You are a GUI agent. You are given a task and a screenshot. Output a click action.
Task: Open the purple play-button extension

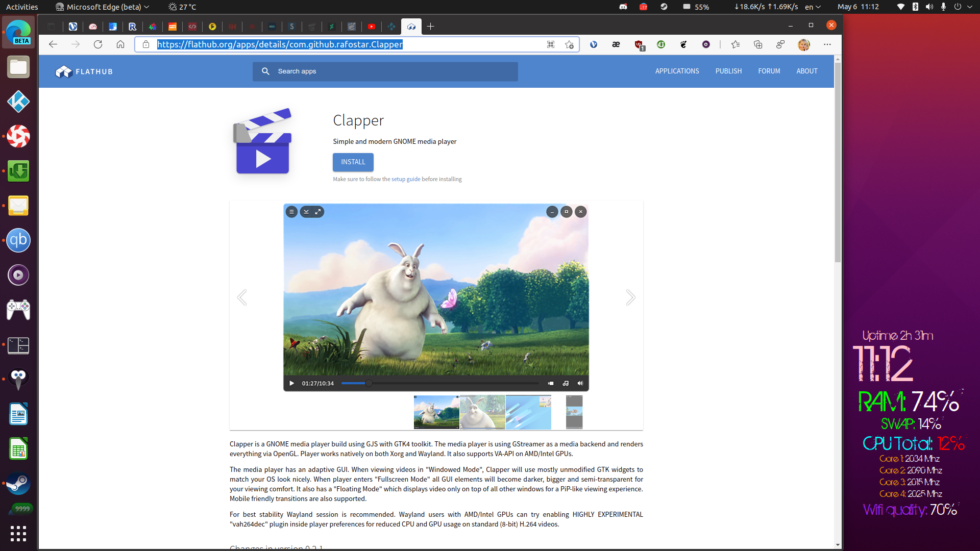pyautogui.click(x=706, y=44)
